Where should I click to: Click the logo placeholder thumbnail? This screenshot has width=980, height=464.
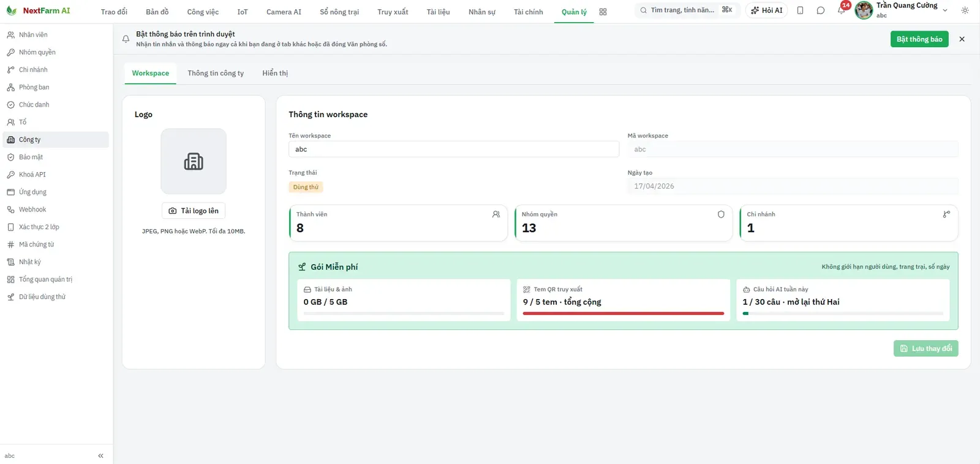click(194, 161)
